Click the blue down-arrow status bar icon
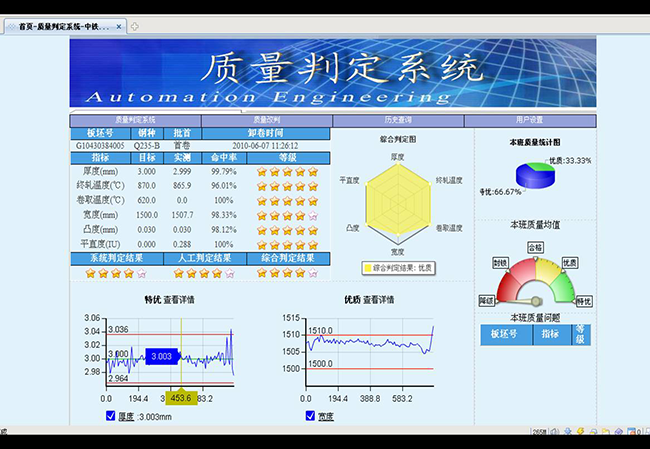The height and width of the screenshot is (449, 650). (x=568, y=432)
